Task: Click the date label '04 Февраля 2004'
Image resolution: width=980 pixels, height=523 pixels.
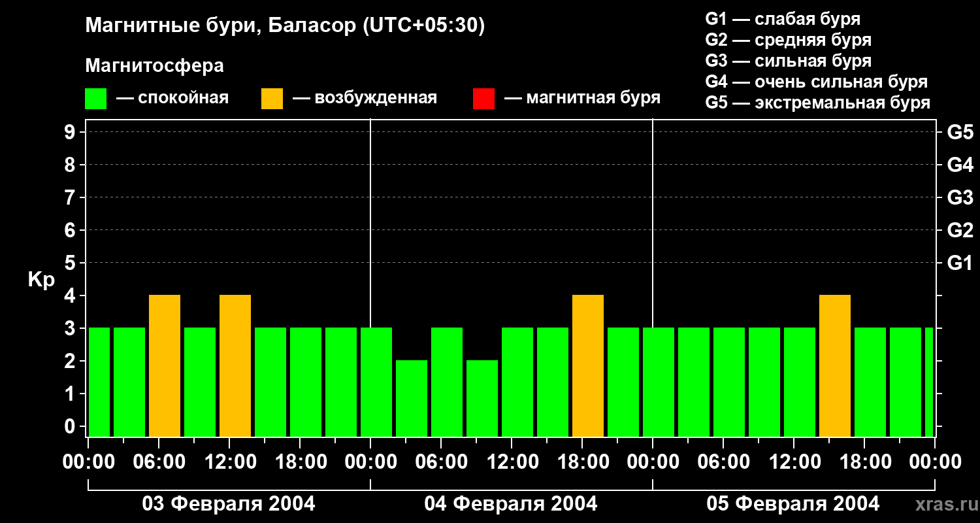Action: click(x=511, y=504)
